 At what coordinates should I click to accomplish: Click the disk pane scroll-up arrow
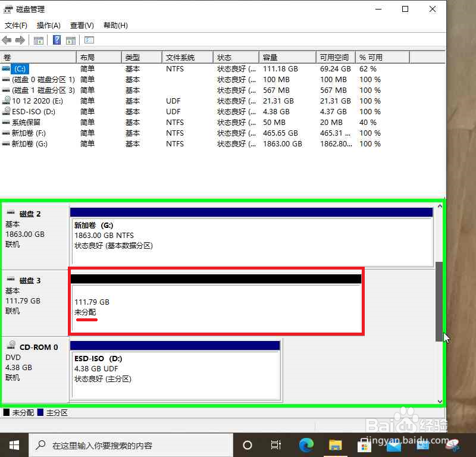click(x=440, y=206)
